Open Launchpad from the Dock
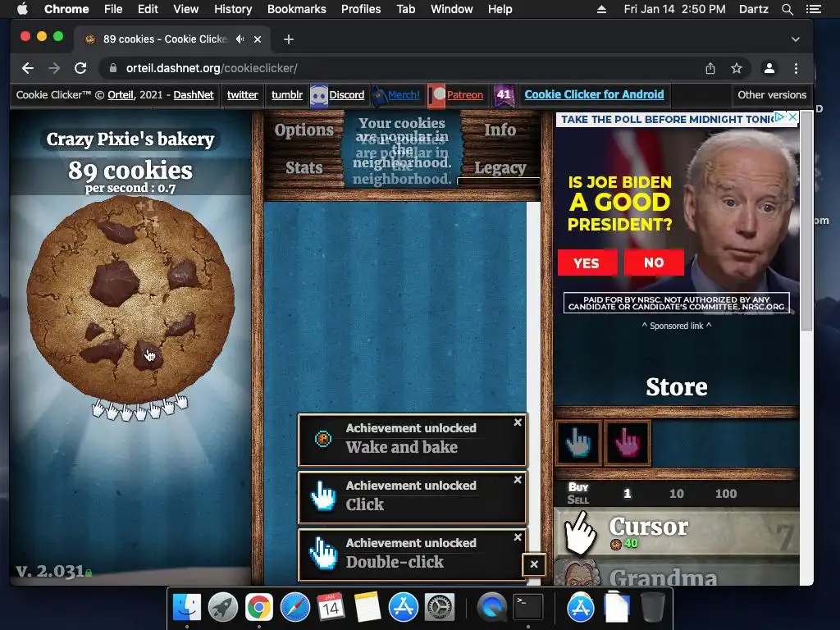The height and width of the screenshot is (630, 840). pyautogui.click(x=222, y=607)
